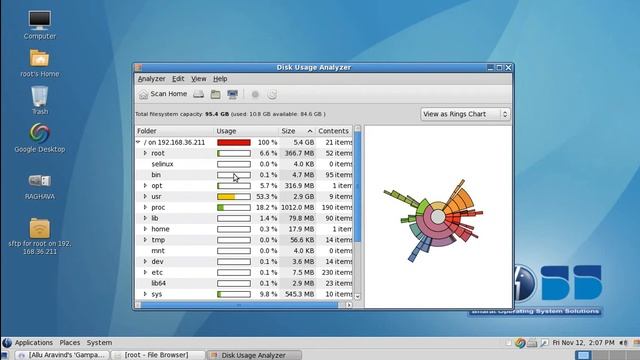
Task: Open the View menu
Action: coord(199,79)
